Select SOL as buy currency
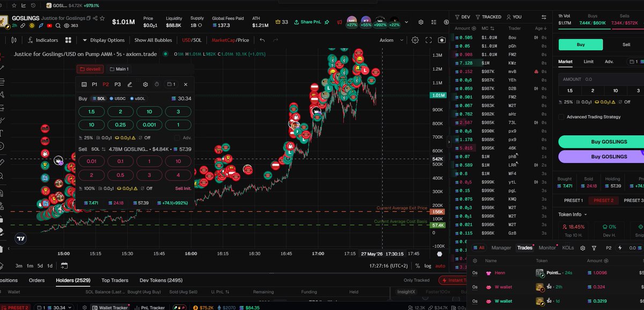The image size is (644, 310). [99, 99]
